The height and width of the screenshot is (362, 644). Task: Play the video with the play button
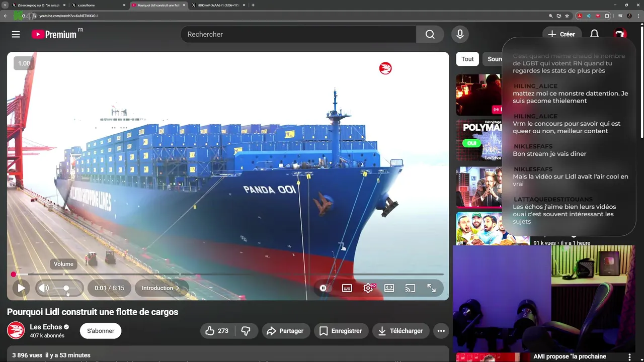pos(21,288)
